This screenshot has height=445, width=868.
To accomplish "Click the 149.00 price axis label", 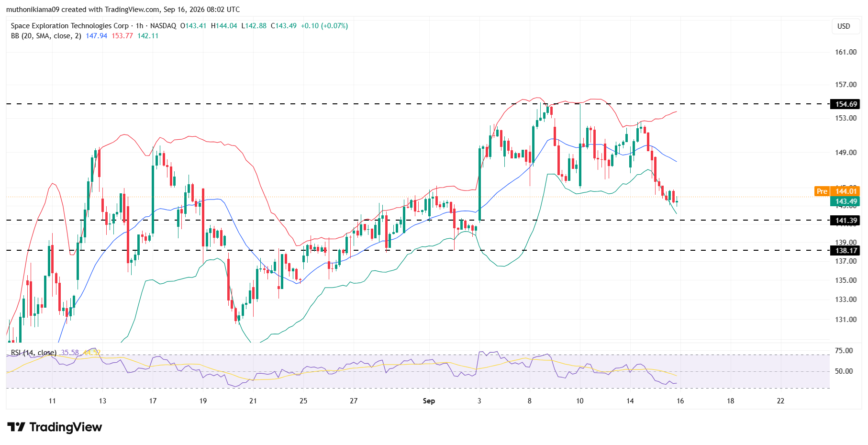I will 846,153.
